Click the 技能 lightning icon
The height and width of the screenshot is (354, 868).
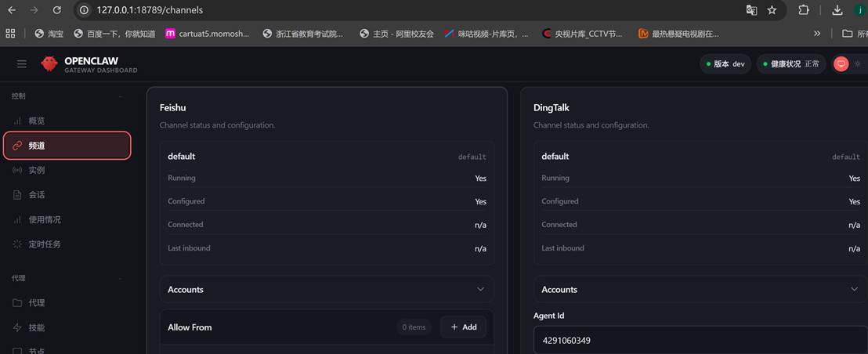point(17,327)
